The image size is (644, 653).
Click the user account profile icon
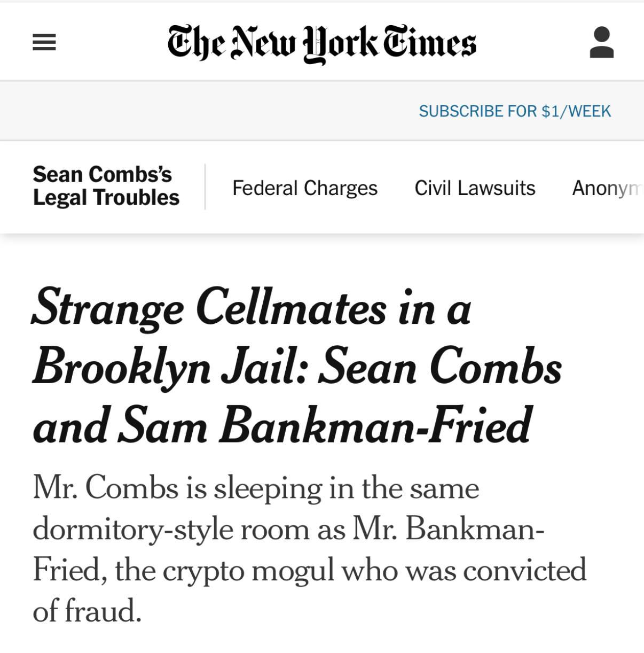click(x=601, y=43)
